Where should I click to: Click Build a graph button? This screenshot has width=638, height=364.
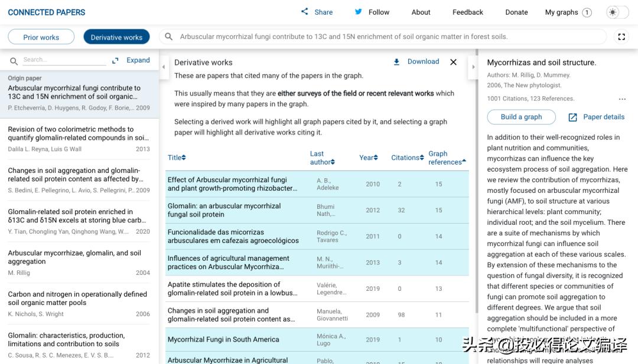pos(521,117)
